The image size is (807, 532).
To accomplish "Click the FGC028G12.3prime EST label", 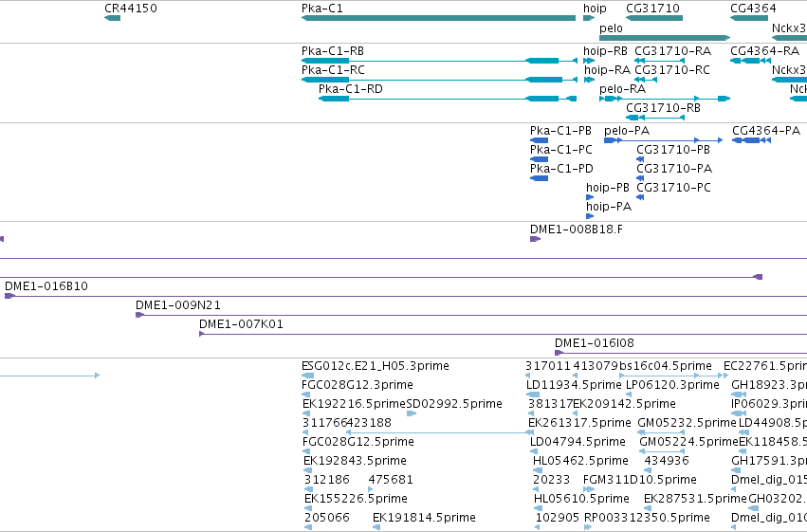I will click(x=358, y=385).
